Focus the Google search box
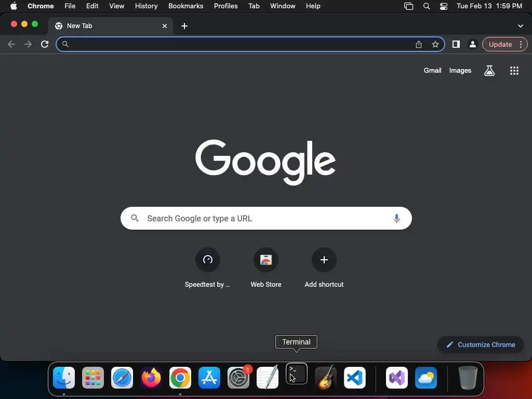The height and width of the screenshot is (399, 532). pos(266,218)
